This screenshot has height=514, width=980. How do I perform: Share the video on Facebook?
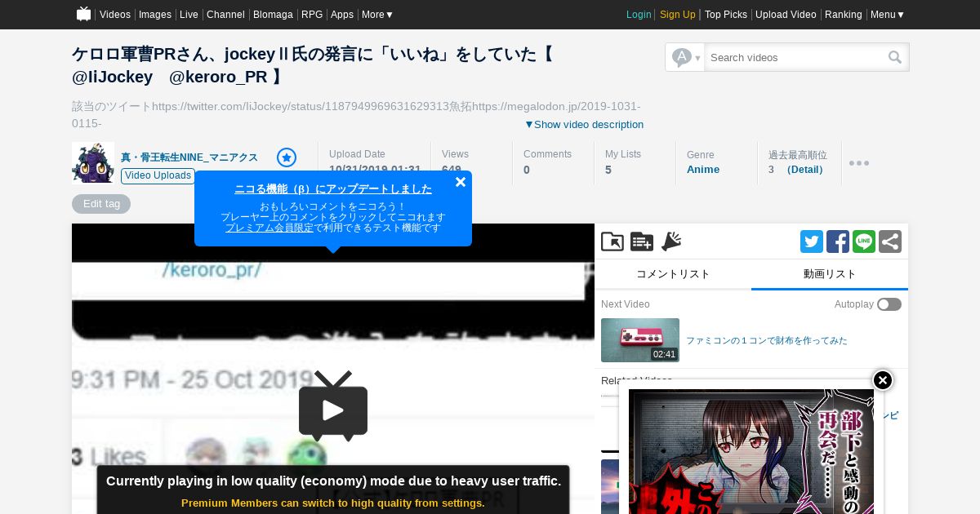(838, 241)
